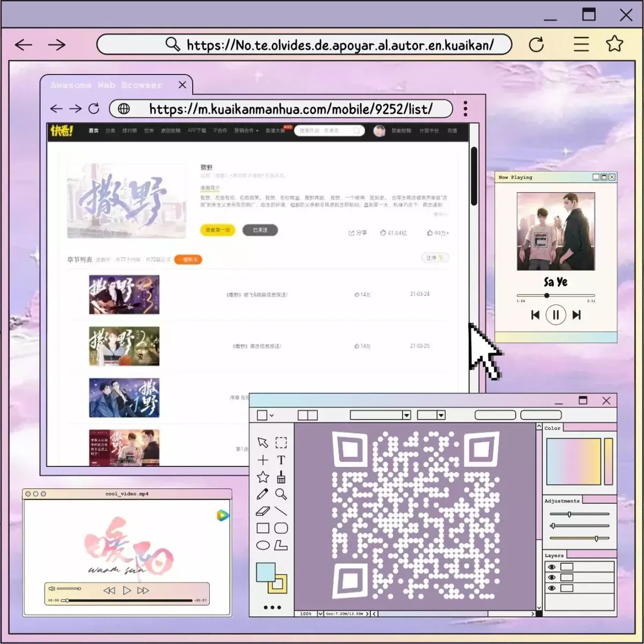644x644 pixels.
Task: Click 充值 link in Kuaikan header
Action: click(452, 130)
